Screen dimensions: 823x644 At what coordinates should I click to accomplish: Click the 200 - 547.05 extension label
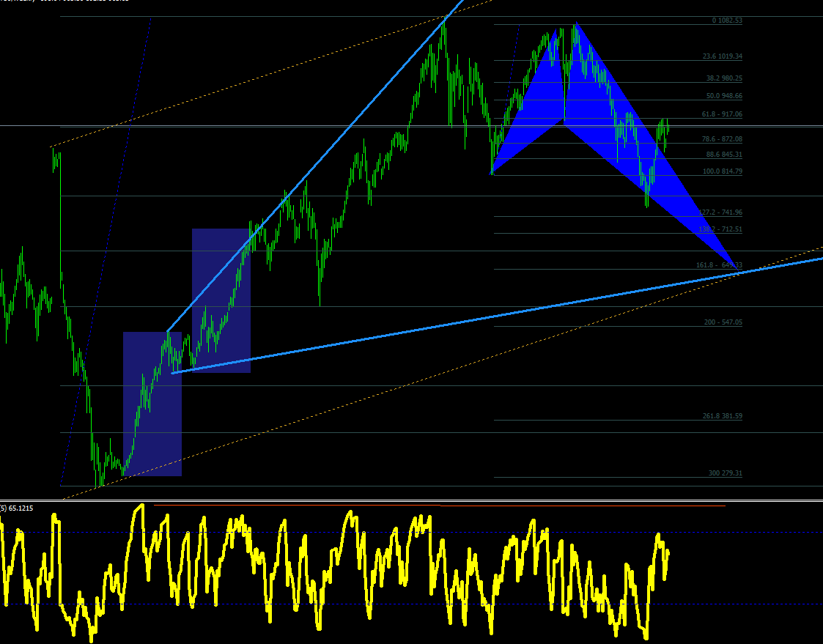pyautogui.click(x=723, y=322)
